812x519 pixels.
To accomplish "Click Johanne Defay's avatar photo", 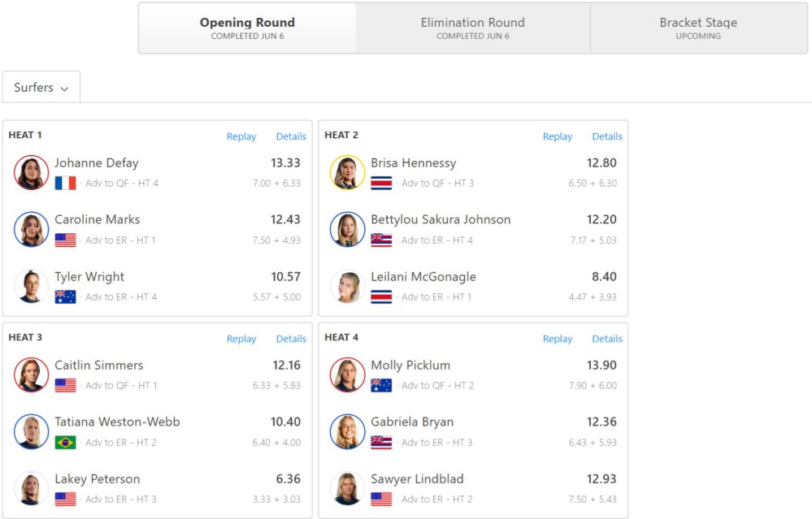I will [x=32, y=172].
